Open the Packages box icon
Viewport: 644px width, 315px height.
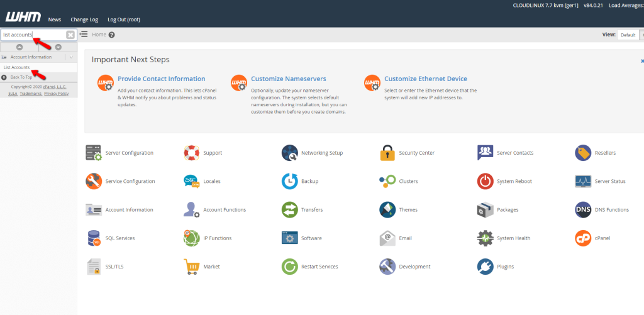485,209
